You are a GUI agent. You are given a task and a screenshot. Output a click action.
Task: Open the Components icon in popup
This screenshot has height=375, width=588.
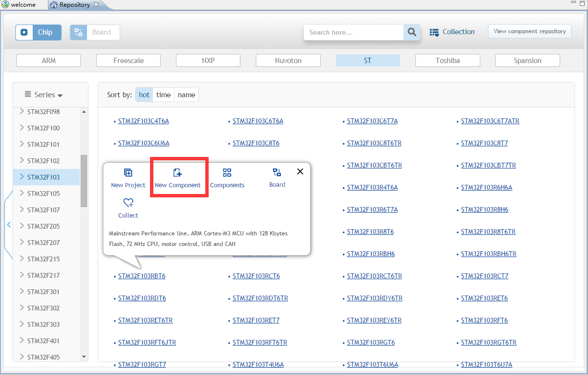pyautogui.click(x=227, y=173)
